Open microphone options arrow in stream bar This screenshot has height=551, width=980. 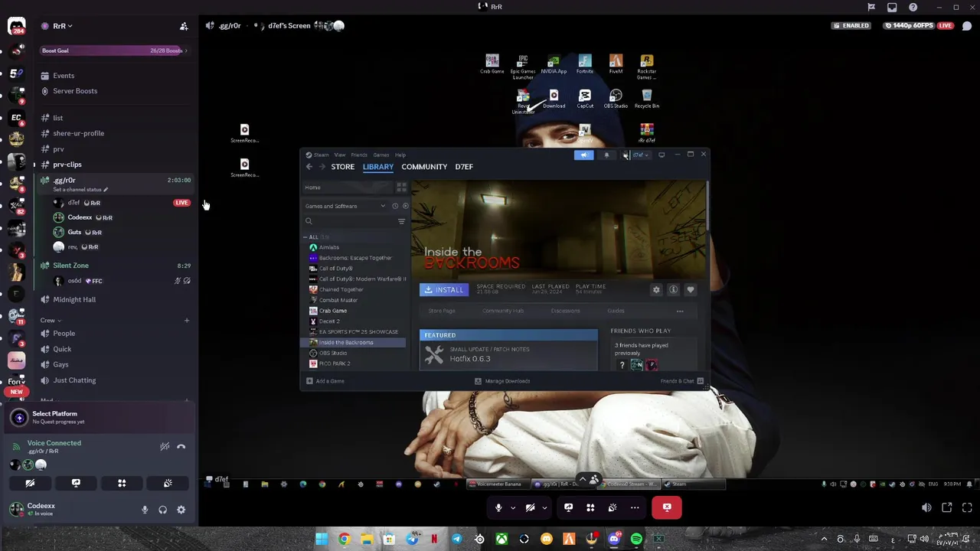click(513, 507)
